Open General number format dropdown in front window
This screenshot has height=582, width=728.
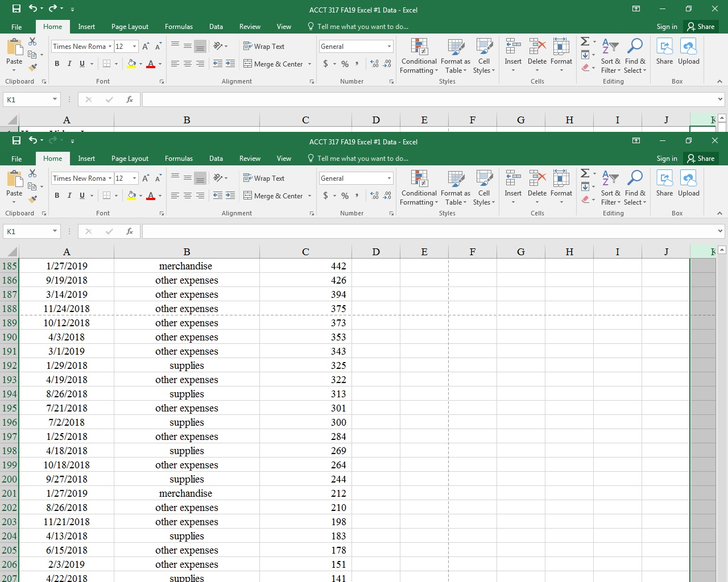click(390, 178)
